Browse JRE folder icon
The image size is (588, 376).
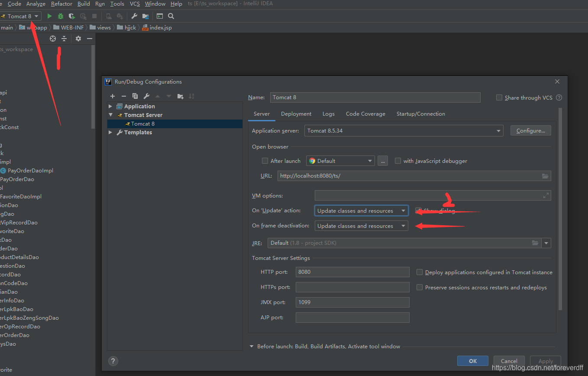535,243
